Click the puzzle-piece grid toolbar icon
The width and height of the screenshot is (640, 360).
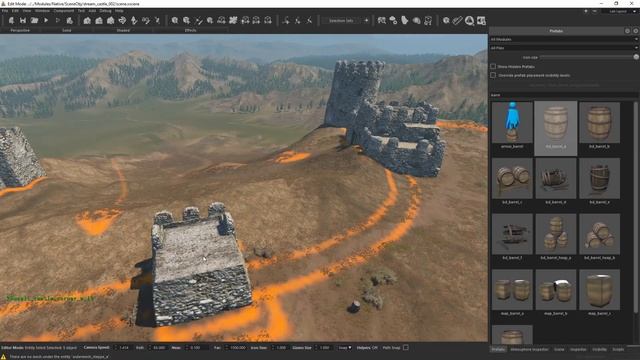point(233,20)
